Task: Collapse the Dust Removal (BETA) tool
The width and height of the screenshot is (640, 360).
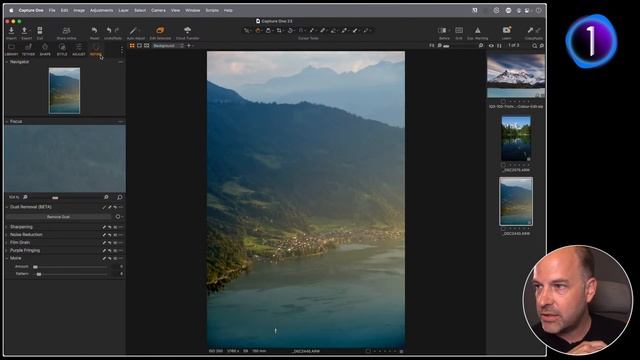Action: 7,207
